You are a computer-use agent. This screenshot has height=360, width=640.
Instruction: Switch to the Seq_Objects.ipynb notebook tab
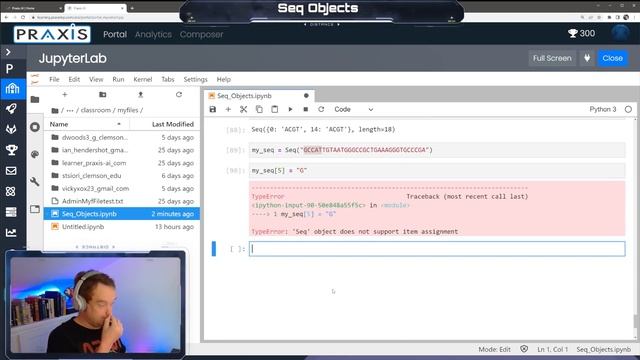tap(244, 96)
